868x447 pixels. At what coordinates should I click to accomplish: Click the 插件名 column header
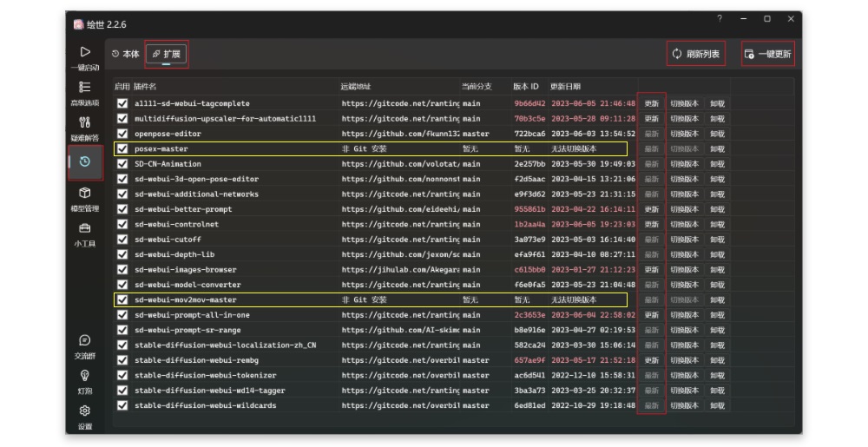145,86
